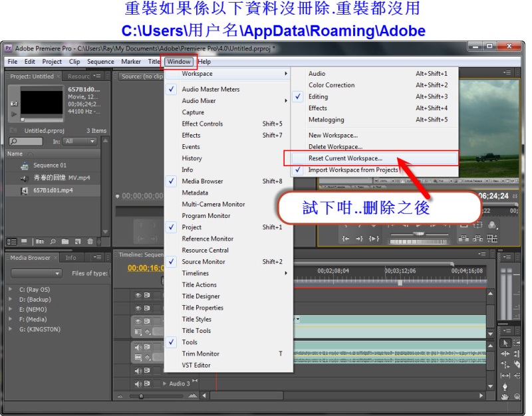
Task: Click New Item icon in Project panel
Action: (78, 241)
